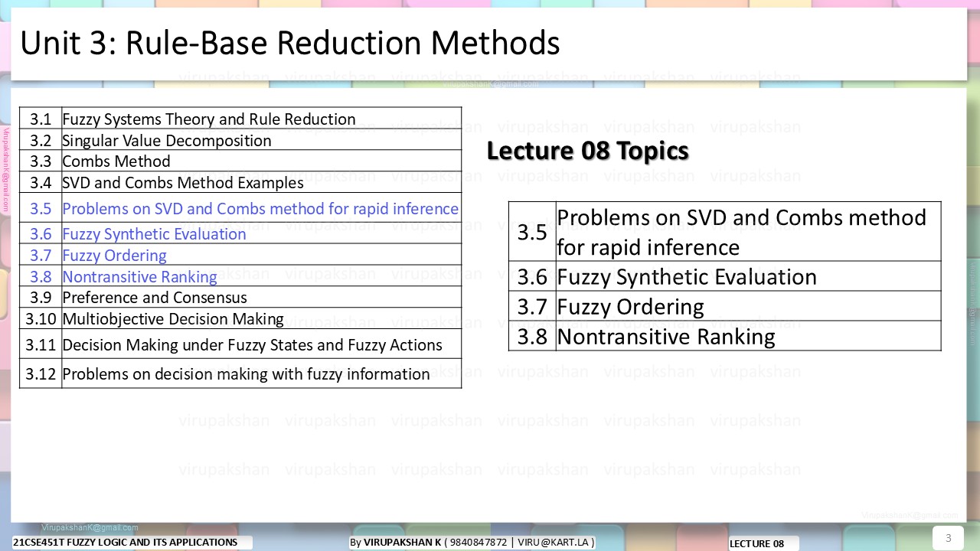The width and height of the screenshot is (980, 551).
Task: Select 'Singular Value Decomposition' in the unit table
Action: click(167, 141)
